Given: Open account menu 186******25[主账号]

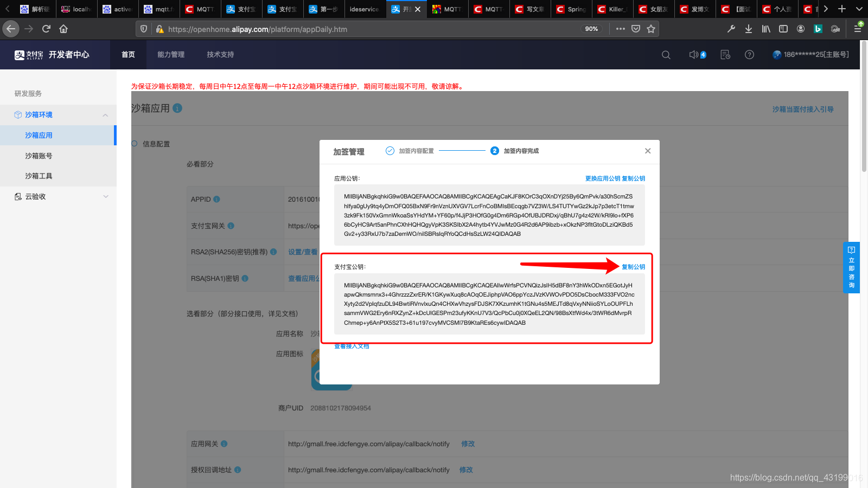Looking at the screenshot, I should pos(810,55).
